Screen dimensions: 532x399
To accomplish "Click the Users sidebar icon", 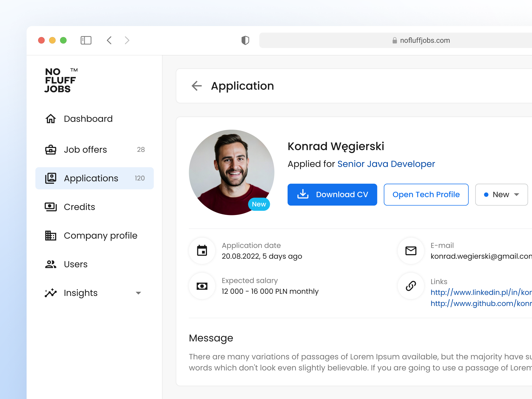I will point(50,264).
